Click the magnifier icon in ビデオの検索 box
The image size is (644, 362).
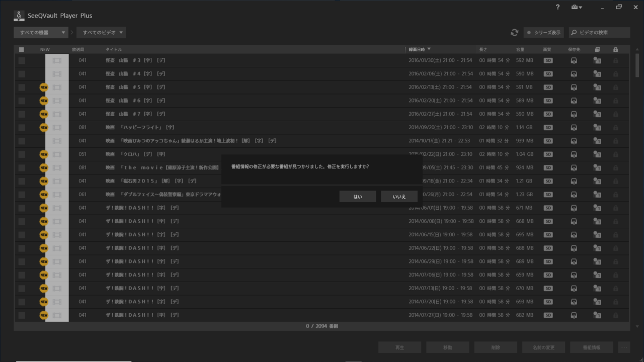pos(573,32)
